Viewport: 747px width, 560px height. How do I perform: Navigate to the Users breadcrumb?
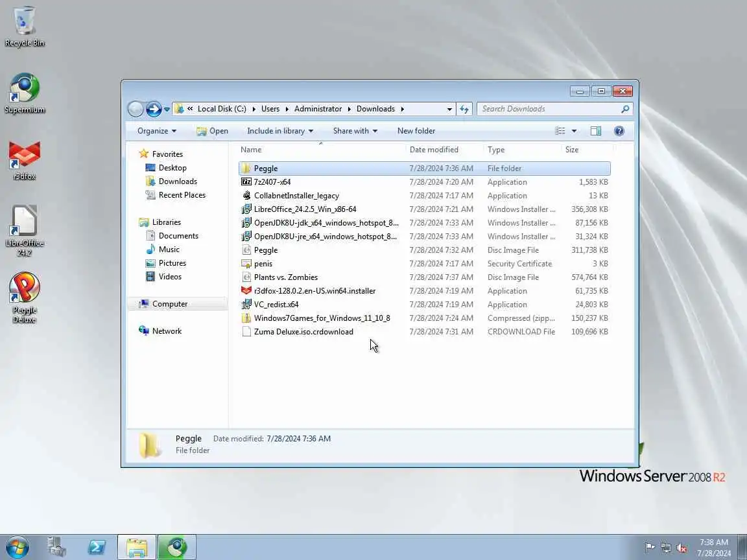point(270,109)
